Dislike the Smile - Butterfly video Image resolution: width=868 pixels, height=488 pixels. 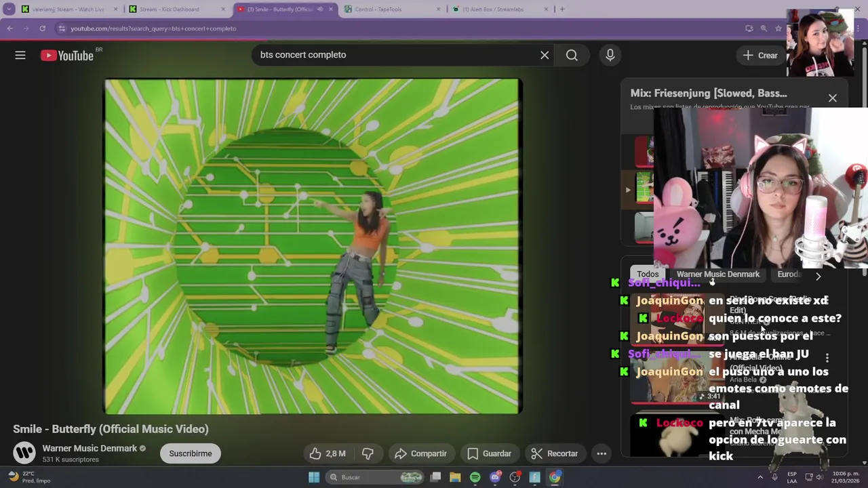pos(368,453)
